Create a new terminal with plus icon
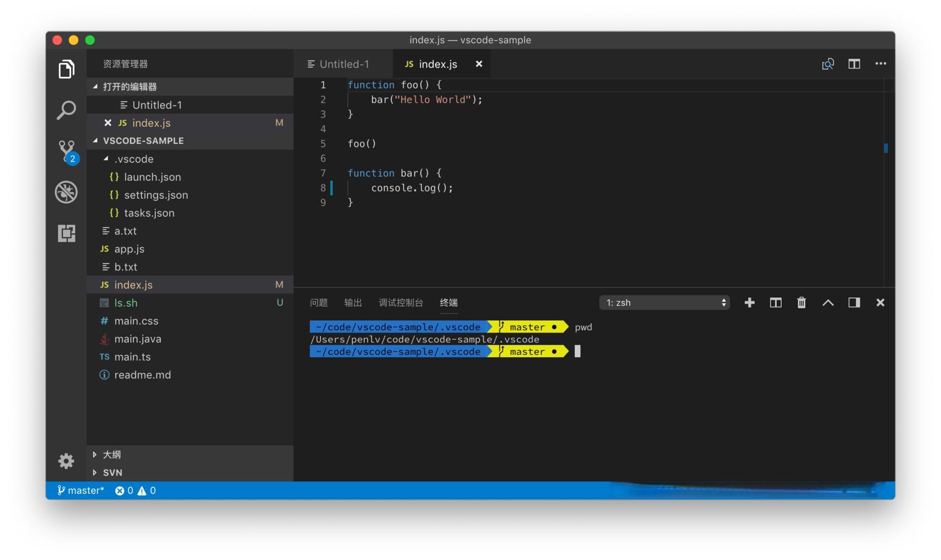Screen dimensions: 941x560 pos(749,302)
